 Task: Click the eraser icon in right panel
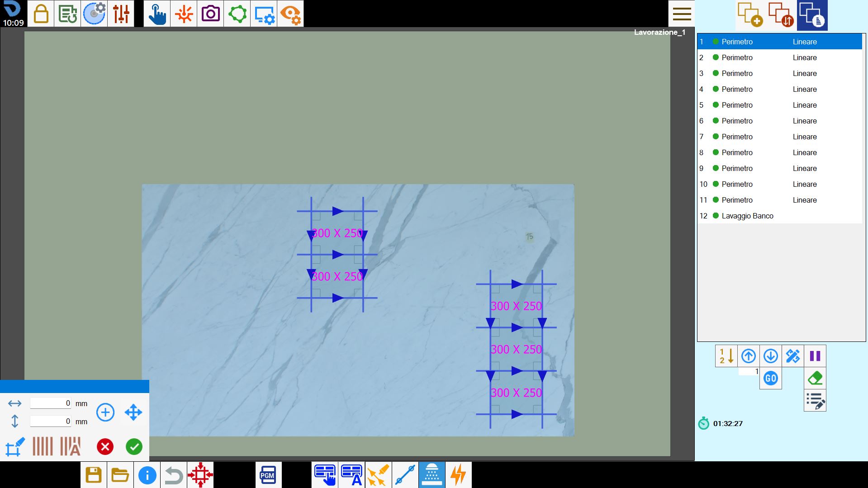tap(815, 378)
